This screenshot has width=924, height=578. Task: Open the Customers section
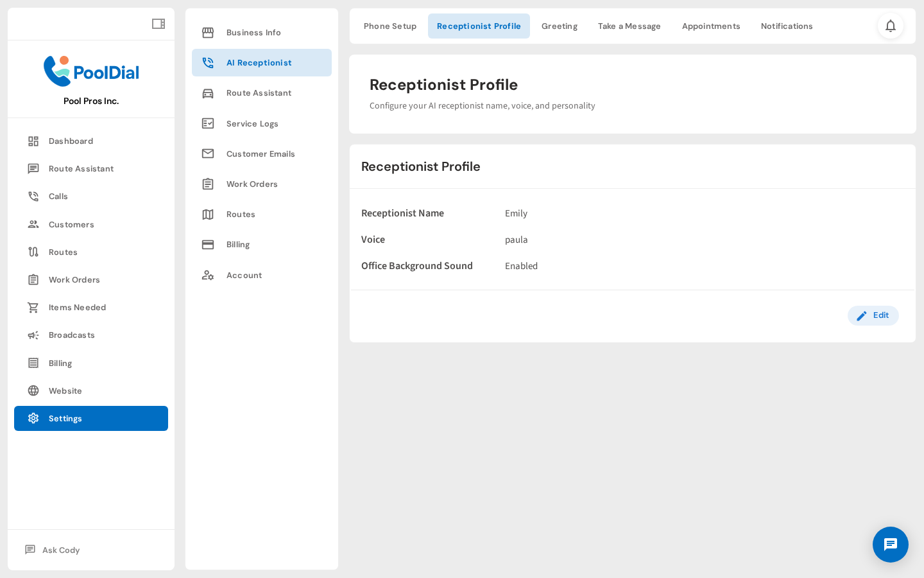[71, 224]
